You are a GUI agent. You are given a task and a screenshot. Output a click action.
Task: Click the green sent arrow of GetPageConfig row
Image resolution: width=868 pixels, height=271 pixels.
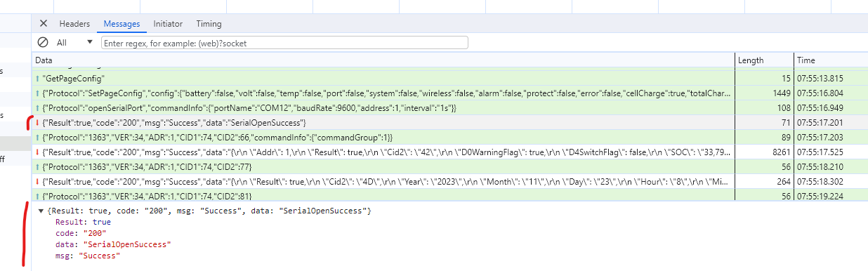(37, 78)
